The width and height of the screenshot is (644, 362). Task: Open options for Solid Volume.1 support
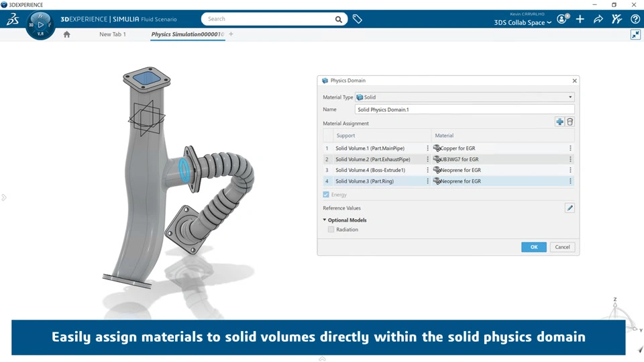[427, 148]
